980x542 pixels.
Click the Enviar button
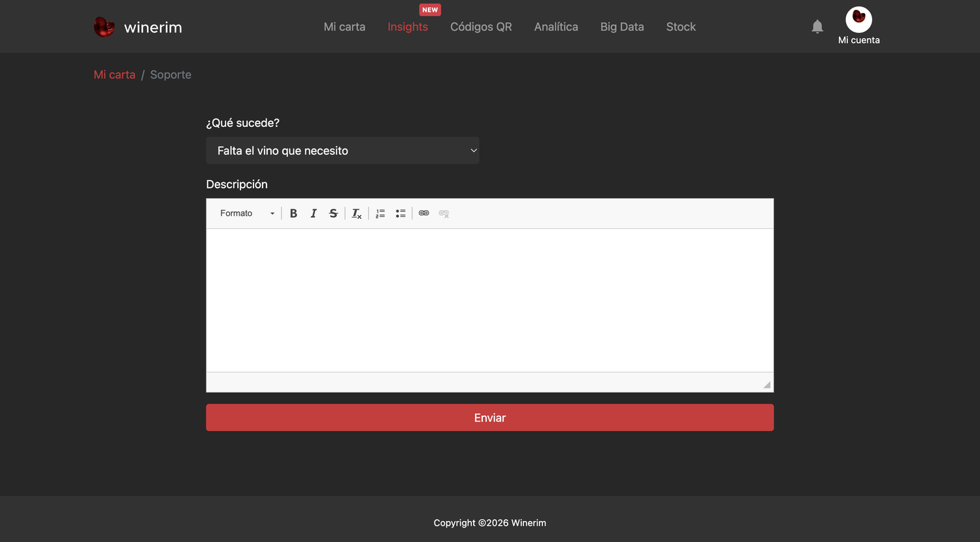coord(490,418)
